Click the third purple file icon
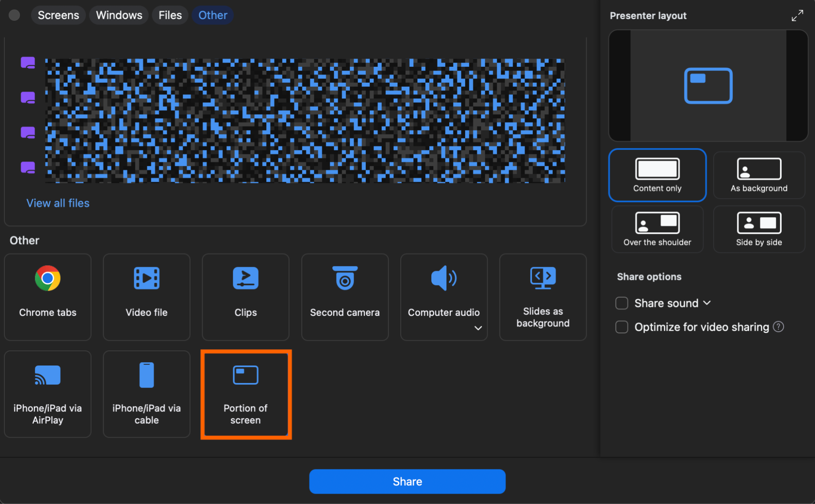 pos(28,133)
